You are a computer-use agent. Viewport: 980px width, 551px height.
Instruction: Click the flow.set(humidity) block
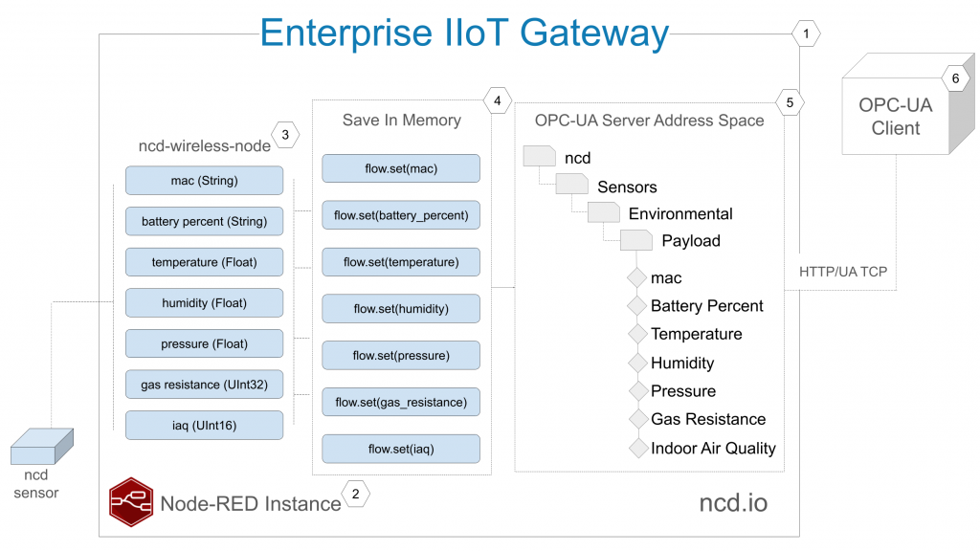click(401, 309)
